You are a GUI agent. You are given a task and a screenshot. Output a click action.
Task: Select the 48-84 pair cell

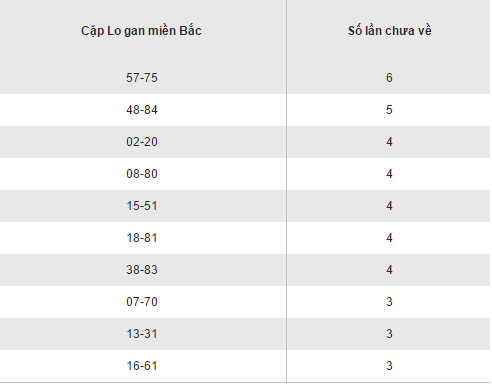(x=142, y=110)
